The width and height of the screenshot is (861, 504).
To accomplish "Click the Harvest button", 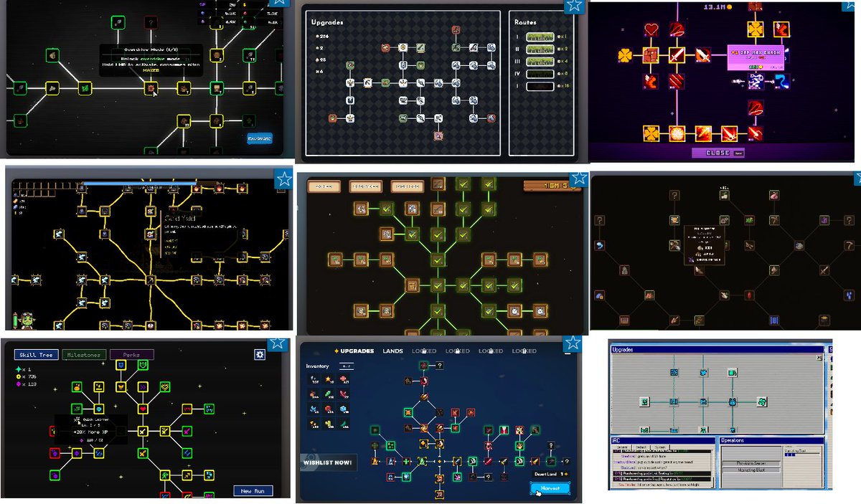I will click(x=550, y=489).
